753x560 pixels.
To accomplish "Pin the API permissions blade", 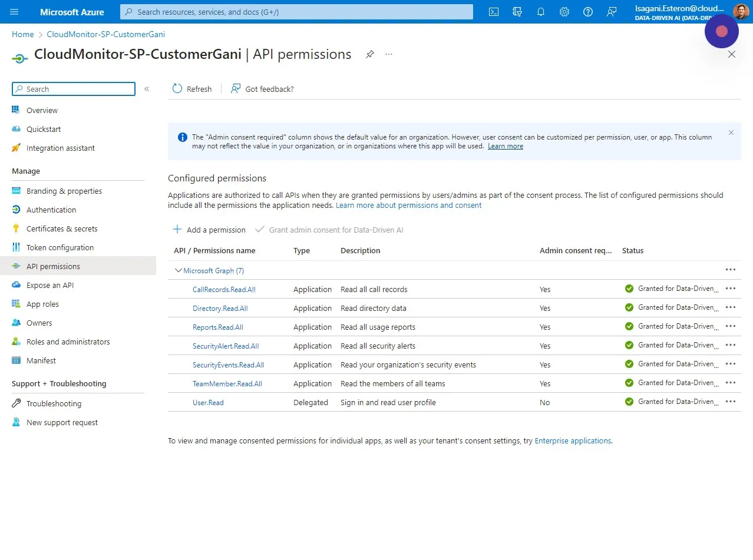I will 369,54.
